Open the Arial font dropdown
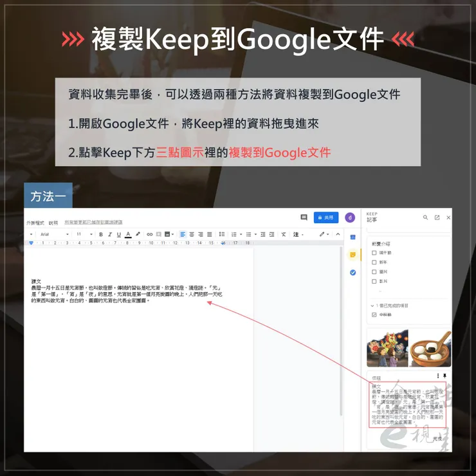 point(55,234)
